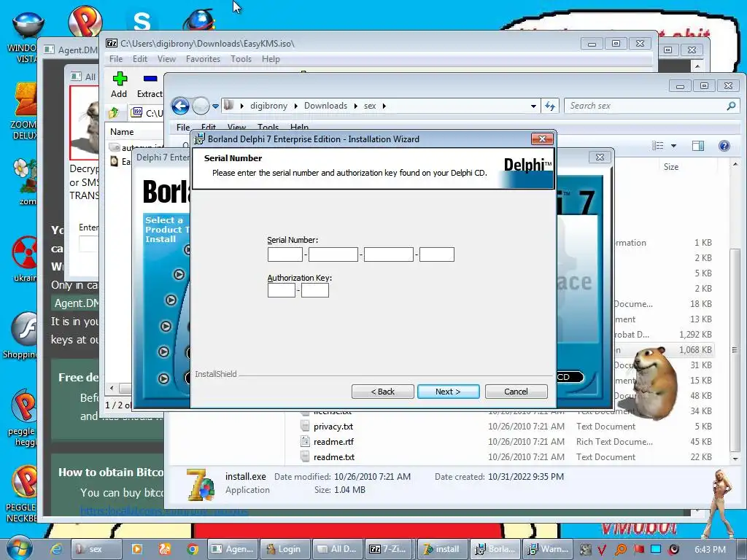The width and height of the screenshot is (747, 560).
Task: Click Next in the Delphi wizard
Action: (x=449, y=392)
